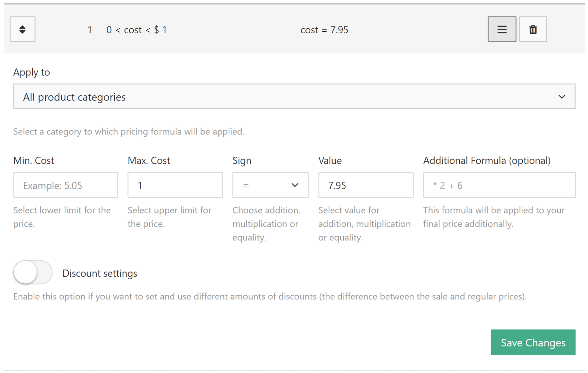588x373 pixels.
Task: Open the All product categories dropdown
Action: (x=294, y=97)
